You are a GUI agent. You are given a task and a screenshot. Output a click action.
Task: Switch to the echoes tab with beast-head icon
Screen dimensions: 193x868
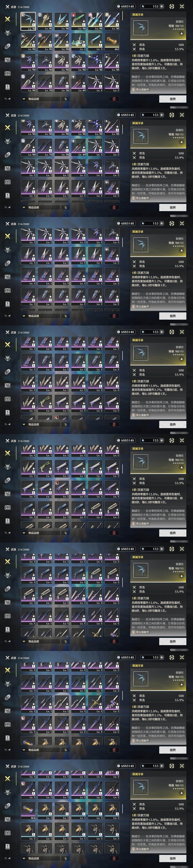[x=7, y=33]
